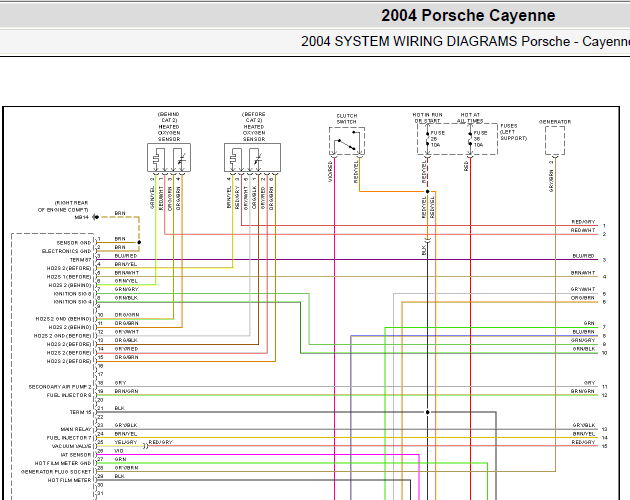
Task: Select the FUSE 28 10A label
Action: coord(438,139)
